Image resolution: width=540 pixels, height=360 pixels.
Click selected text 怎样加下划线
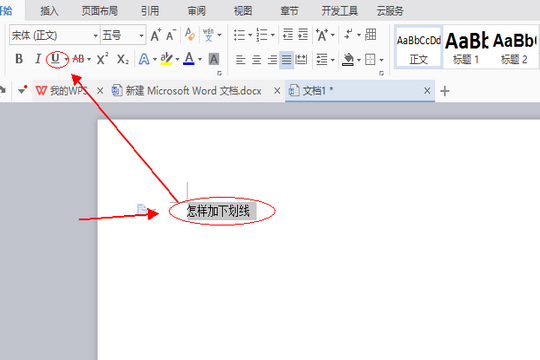coord(218,211)
